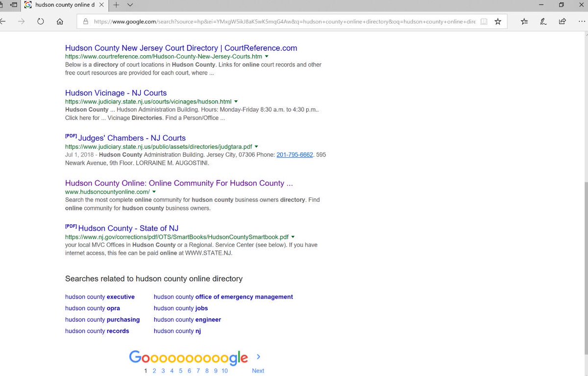
Task: Search related: hudson county opra
Action: 93,308
